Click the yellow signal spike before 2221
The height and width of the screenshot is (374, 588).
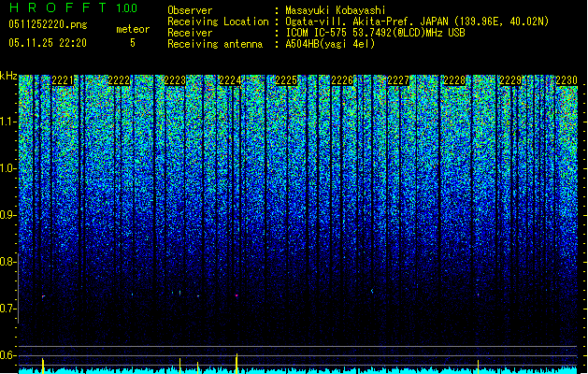(x=43, y=366)
